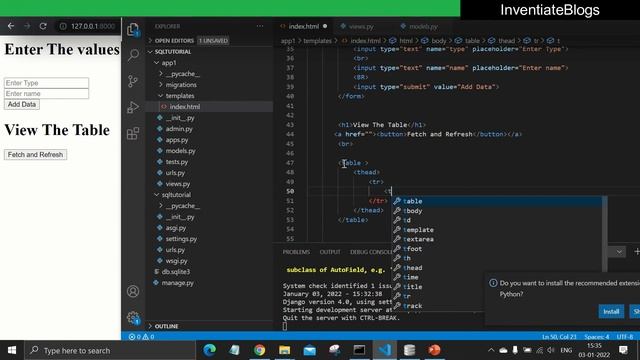Open the database app in taskbar
Screen dimensions: 640x360
tap(409, 350)
